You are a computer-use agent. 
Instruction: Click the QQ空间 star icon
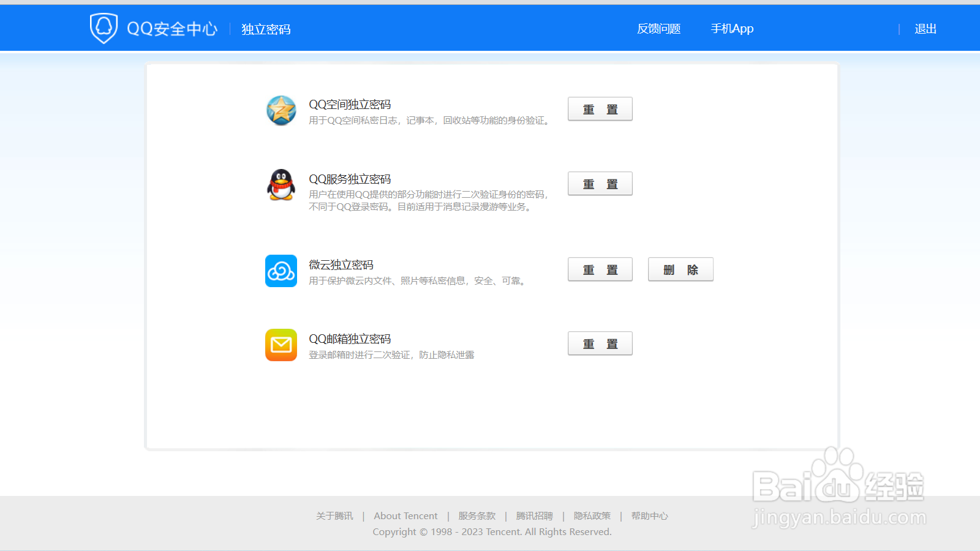pos(281,110)
